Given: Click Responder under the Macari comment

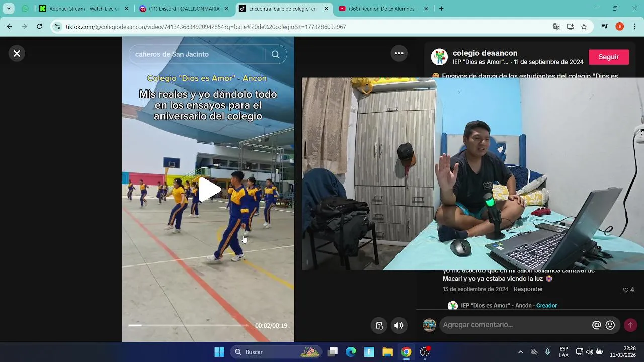Looking at the screenshot, I should coord(528,289).
